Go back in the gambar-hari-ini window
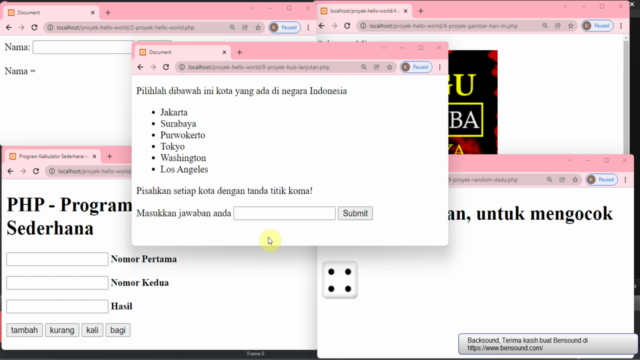This screenshot has width=640, height=360. [x=322, y=26]
